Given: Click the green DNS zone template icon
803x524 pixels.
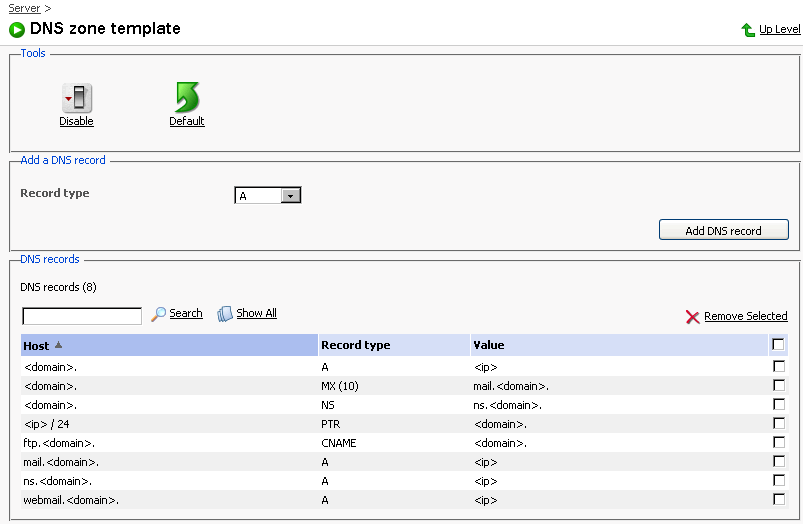Looking at the screenshot, I should pyautogui.click(x=17, y=30).
